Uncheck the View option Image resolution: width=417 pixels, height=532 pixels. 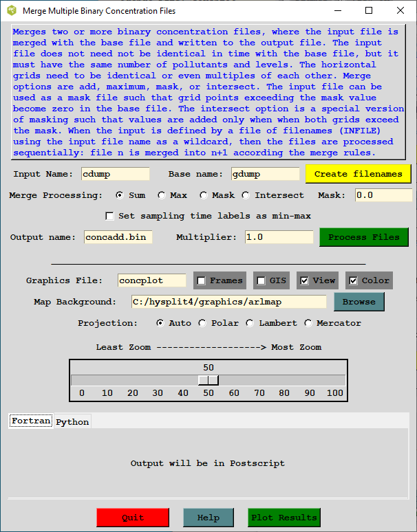pos(304,280)
